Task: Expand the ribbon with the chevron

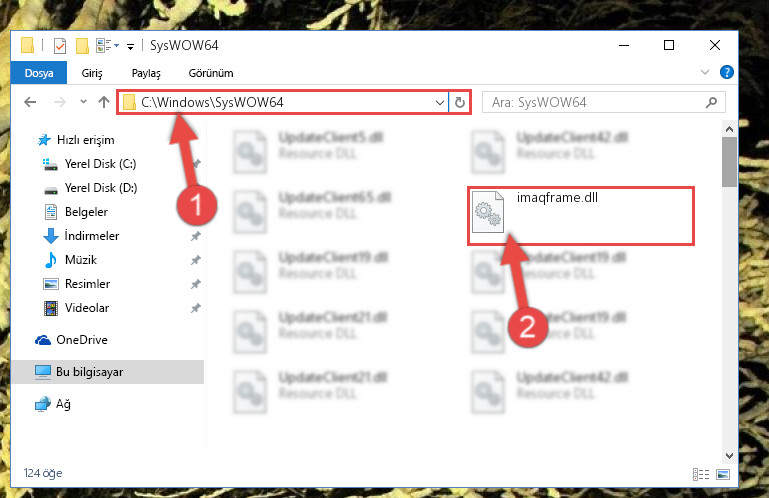Action: [705, 73]
